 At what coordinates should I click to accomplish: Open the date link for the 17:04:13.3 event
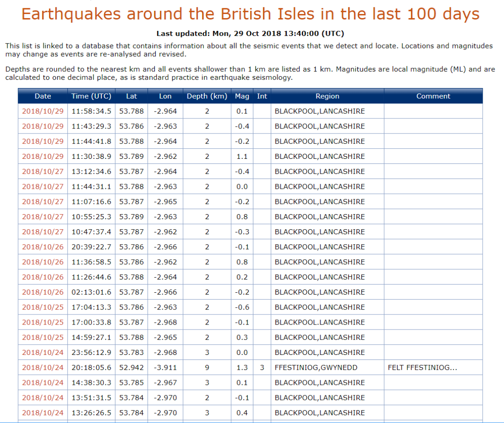click(x=43, y=307)
